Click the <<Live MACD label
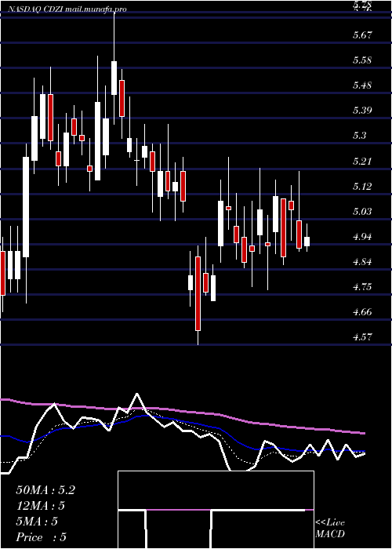Image resolution: width=392 pixels, height=549 pixels. coord(330,529)
